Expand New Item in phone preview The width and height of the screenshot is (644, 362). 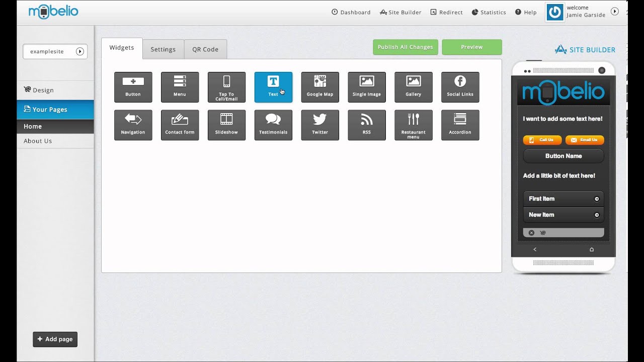coord(563,215)
